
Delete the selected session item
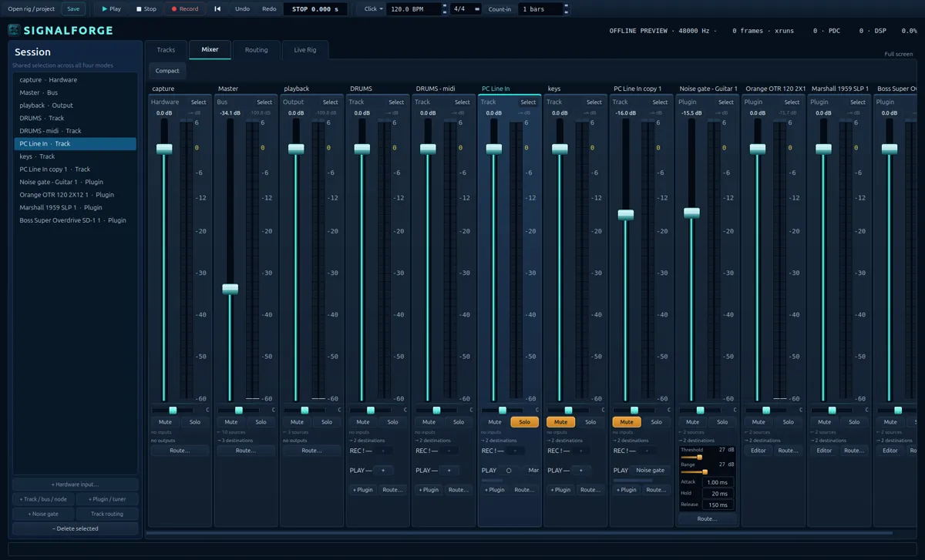click(75, 528)
